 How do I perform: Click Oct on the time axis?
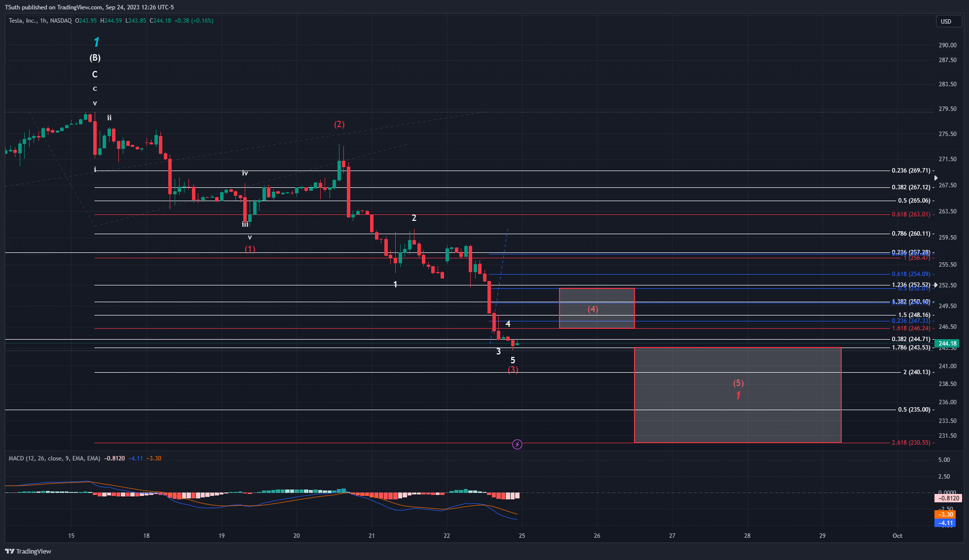pos(897,536)
